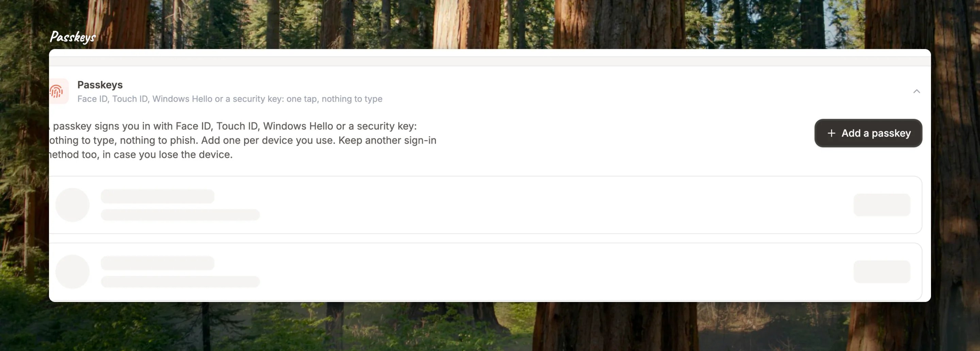
Task: Click the plus icon in Add a passkey
Action: click(x=831, y=133)
